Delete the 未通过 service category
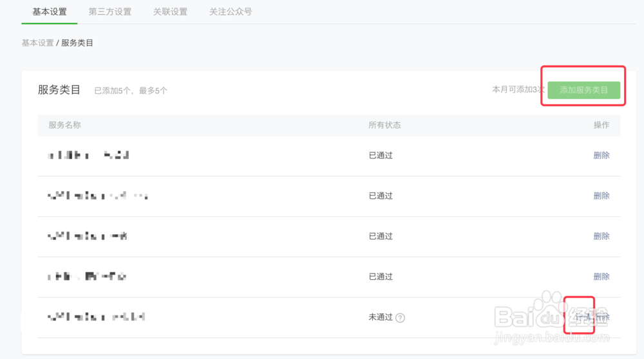This screenshot has width=644, height=359. coord(602,317)
